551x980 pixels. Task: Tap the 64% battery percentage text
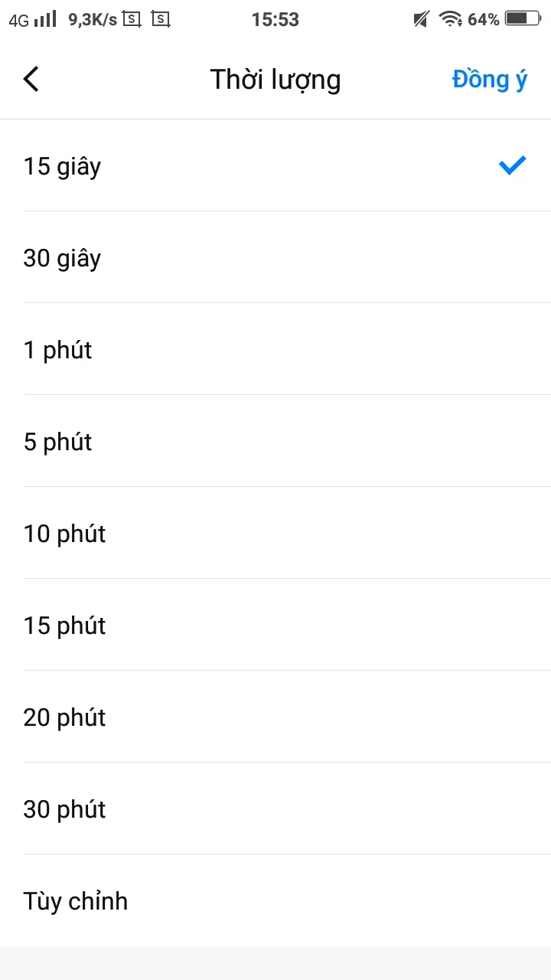[484, 19]
